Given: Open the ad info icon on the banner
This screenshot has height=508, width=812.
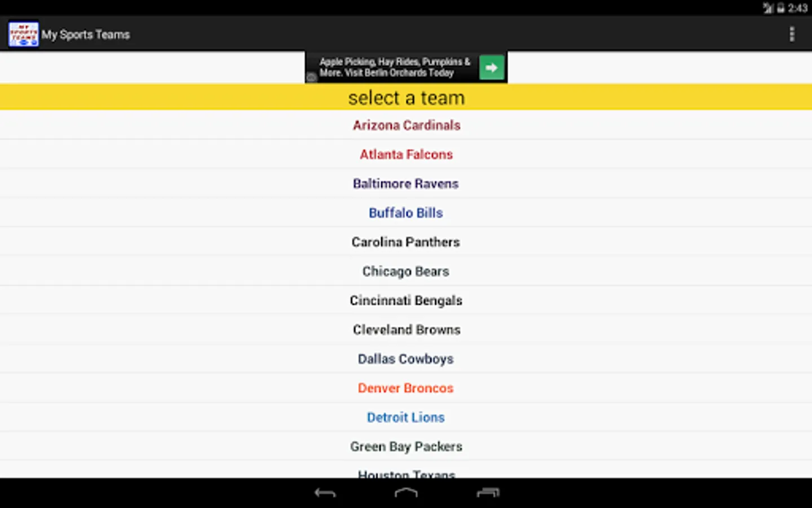Looking at the screenshot, I should pos(311,77).
